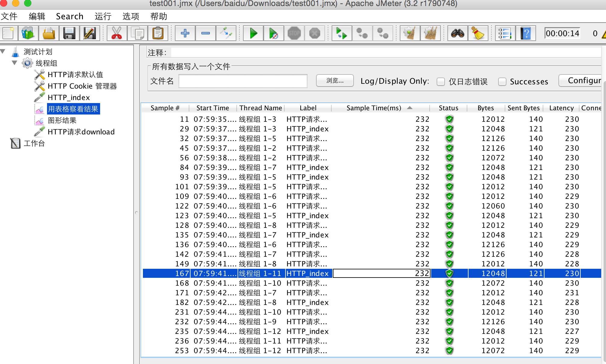Image resolution: width=606 pixels, height=364 pixels.
Task: Click the Shutdown test X icon
Action: coord(314,33)
